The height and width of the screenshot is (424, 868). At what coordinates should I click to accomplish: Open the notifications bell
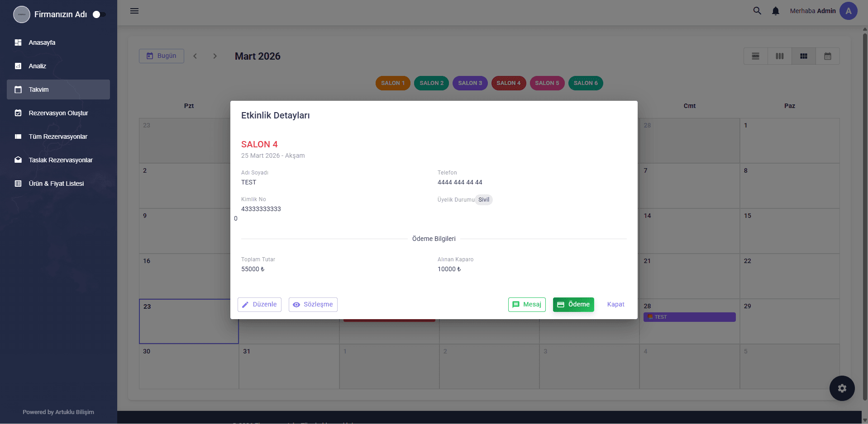click(776, 11)
